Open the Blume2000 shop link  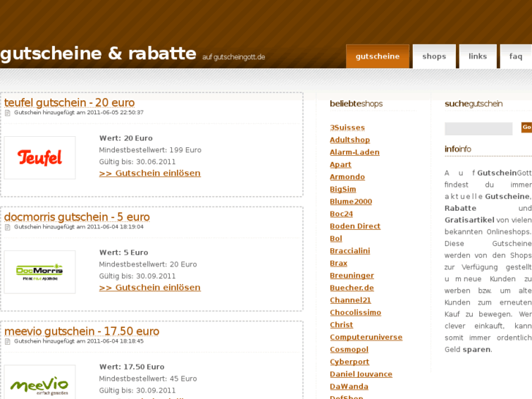pyautogui.click(x=351, y=202)
